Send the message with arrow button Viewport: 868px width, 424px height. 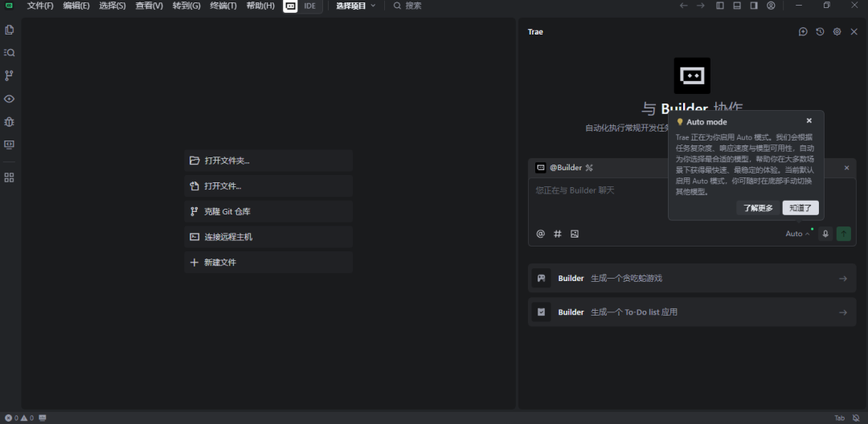click(x=844, y=234)
